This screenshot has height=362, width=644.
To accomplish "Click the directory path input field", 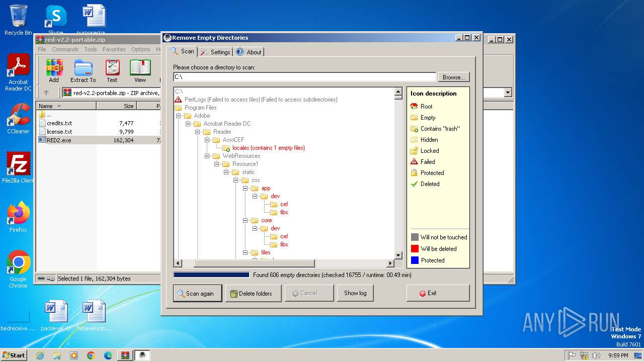I will (304, 77).
